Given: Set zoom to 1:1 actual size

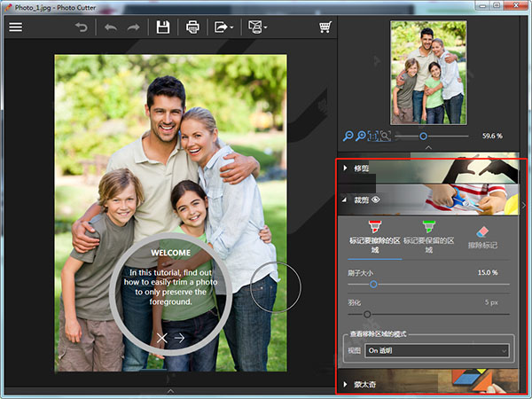Looking at the screenshot, I should 373,137.
